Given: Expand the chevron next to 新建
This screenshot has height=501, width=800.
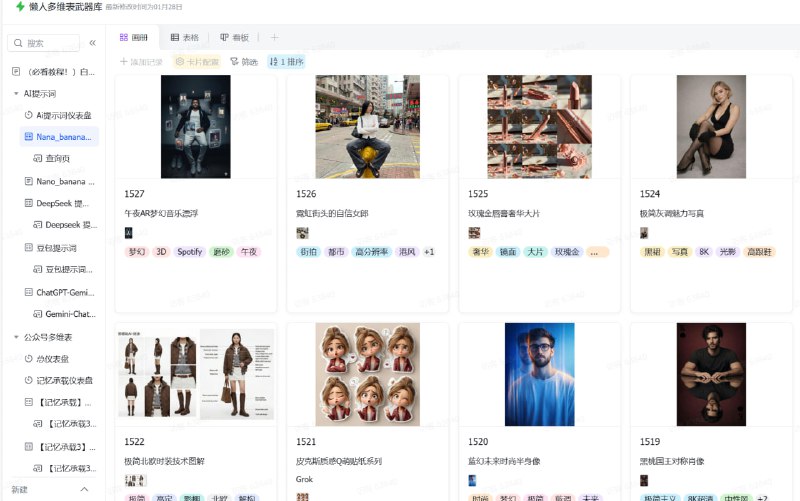Looking at the screenshot, I should pyautogui.click(x=85, y=489).
